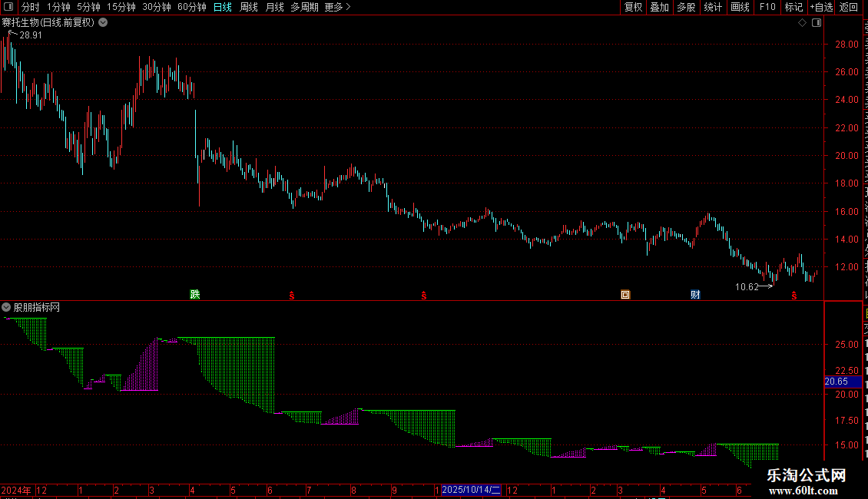Click the 28.91 high price label
This screenshot has height=499, width=868.
pos(31,35)
